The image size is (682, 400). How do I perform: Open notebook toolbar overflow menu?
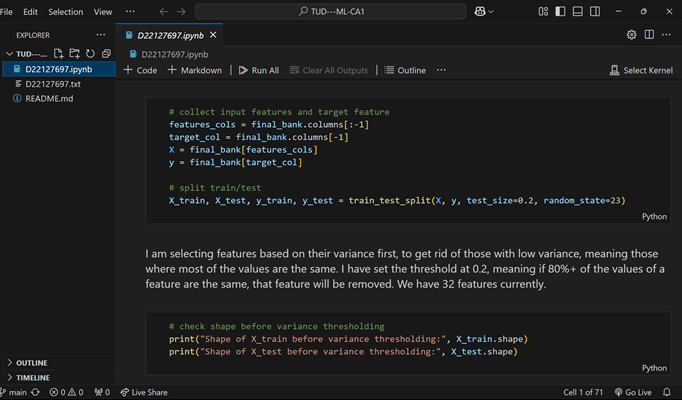point(441,70)
